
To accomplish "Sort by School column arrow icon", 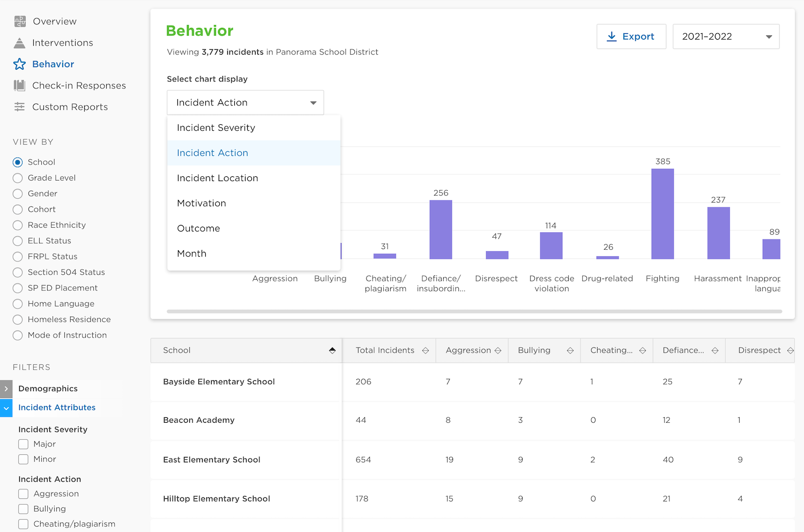I will (332, 350).
